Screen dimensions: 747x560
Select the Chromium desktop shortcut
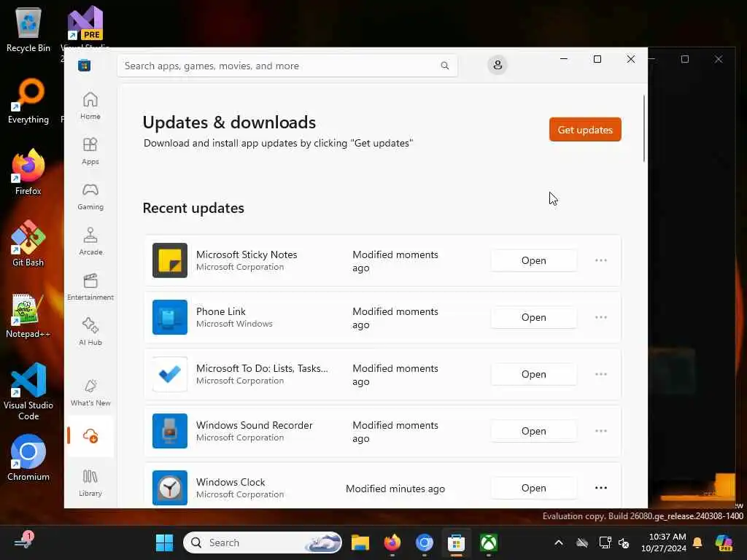coord(28,458)
